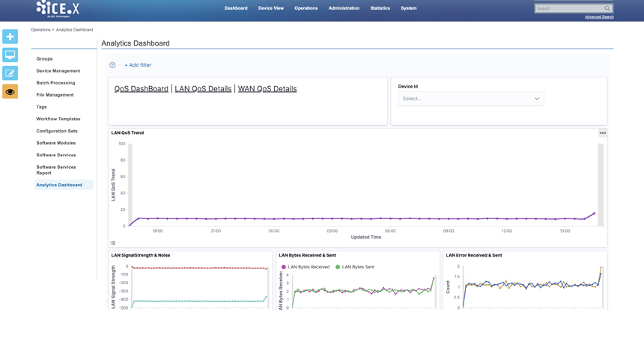Open the WAN QoS Details link

267,88
